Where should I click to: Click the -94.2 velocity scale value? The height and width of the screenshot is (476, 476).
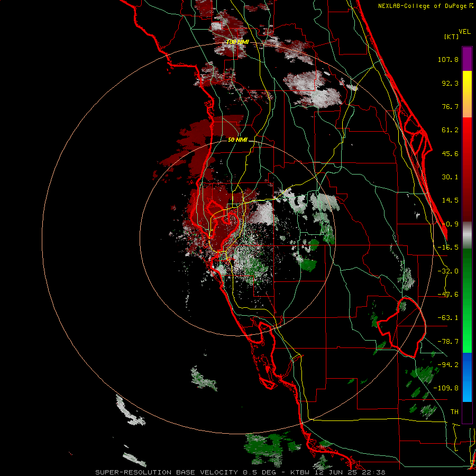click(x=448, y=365)
